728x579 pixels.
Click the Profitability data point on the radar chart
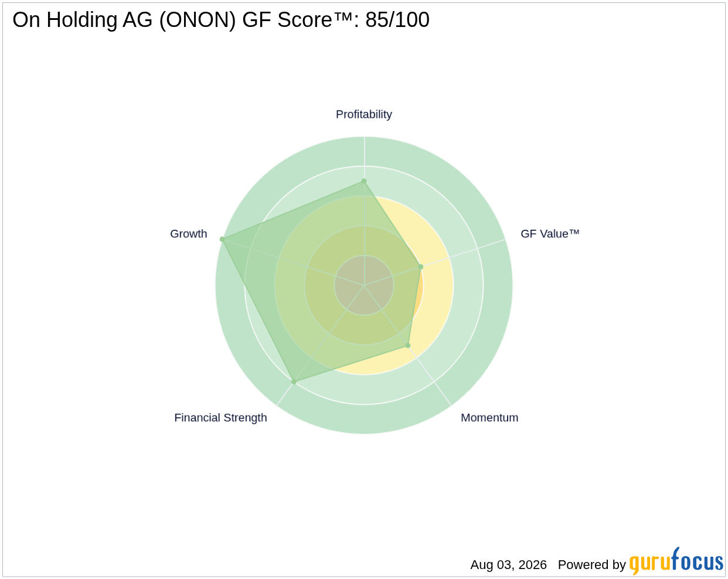click(x=364, y=181)
